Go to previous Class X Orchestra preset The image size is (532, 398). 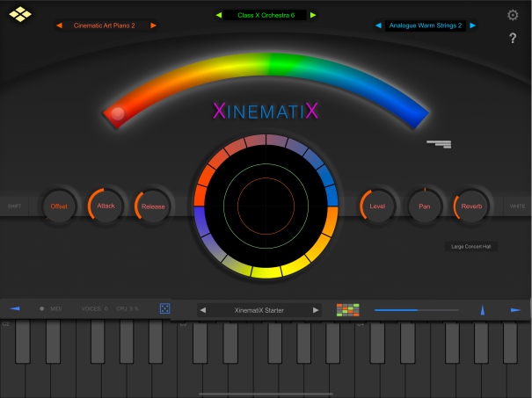tap(219, 15)
